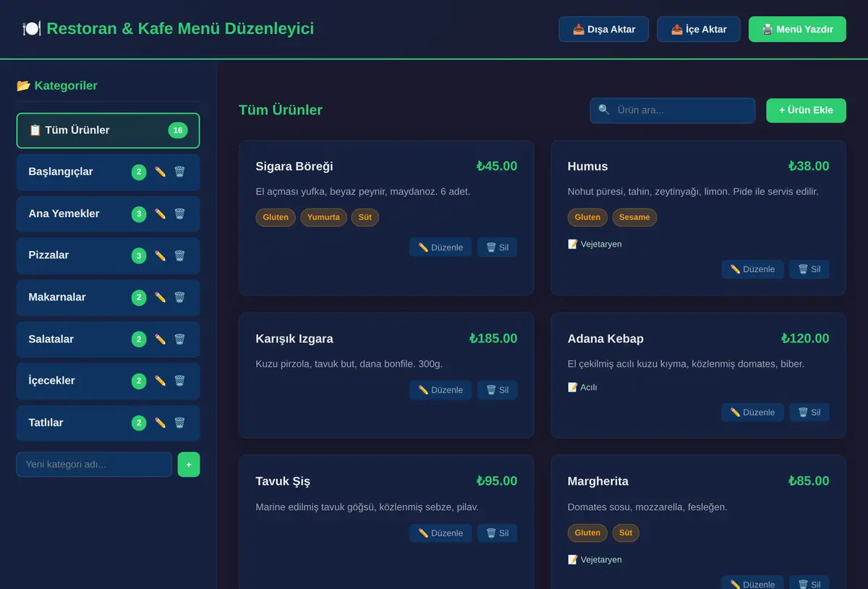Edit the Başlangıçlar category with pencil icon

(160, 172)
